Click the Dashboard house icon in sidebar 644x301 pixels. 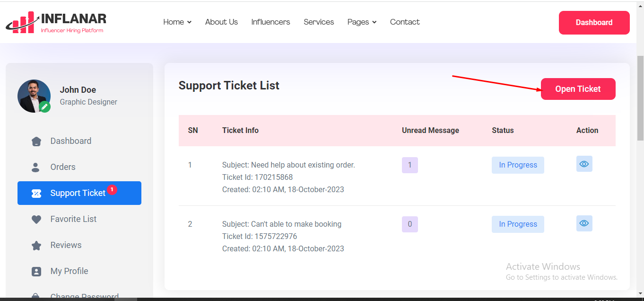click(x=36, y=141)
